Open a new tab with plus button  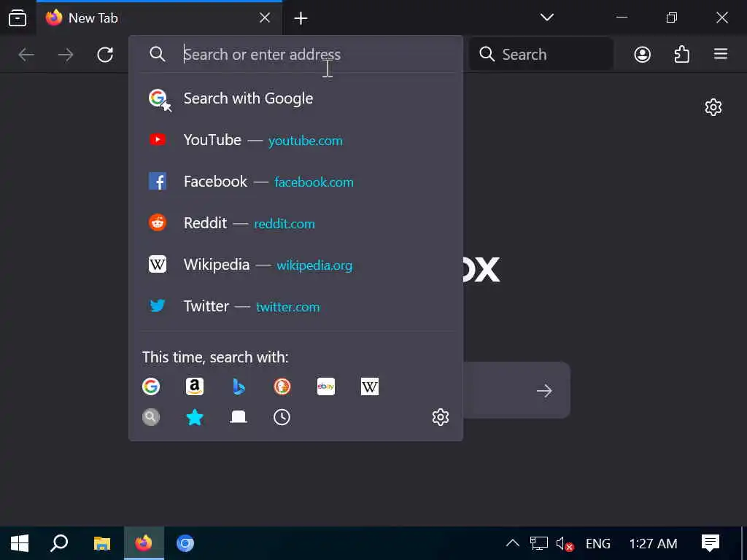[301, 18]
